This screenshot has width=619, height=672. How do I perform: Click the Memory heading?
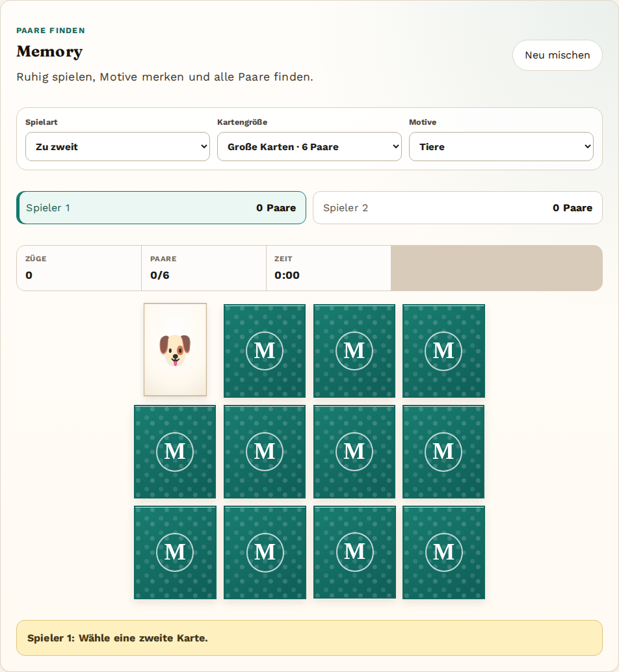click(49, 51)
